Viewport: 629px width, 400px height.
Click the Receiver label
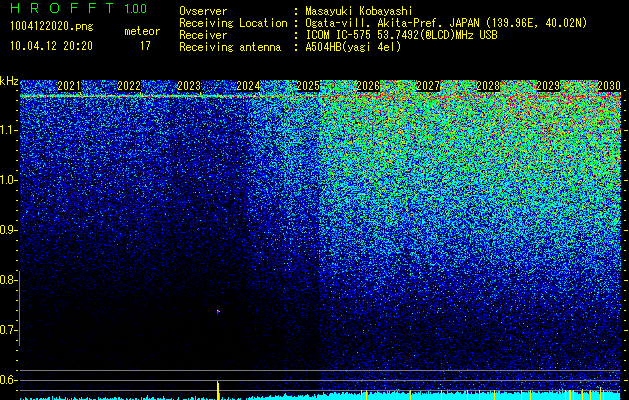coord(203,35)
